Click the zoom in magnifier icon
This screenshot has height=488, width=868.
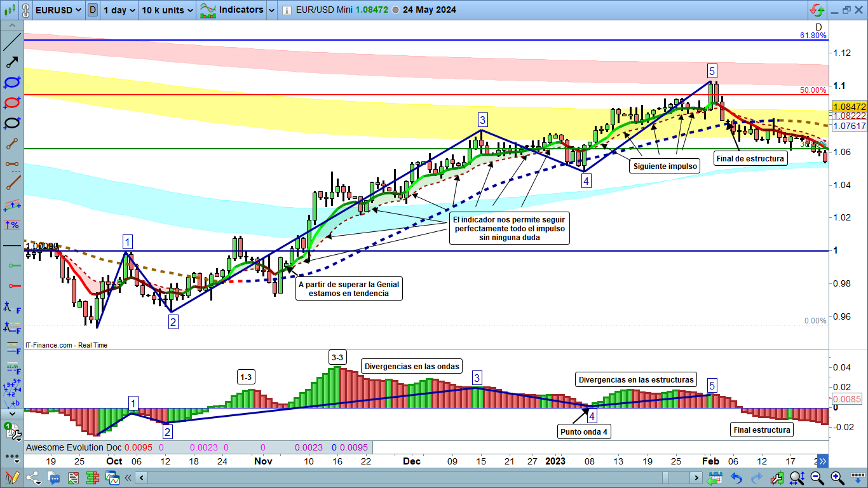click(x=837, y=478)
